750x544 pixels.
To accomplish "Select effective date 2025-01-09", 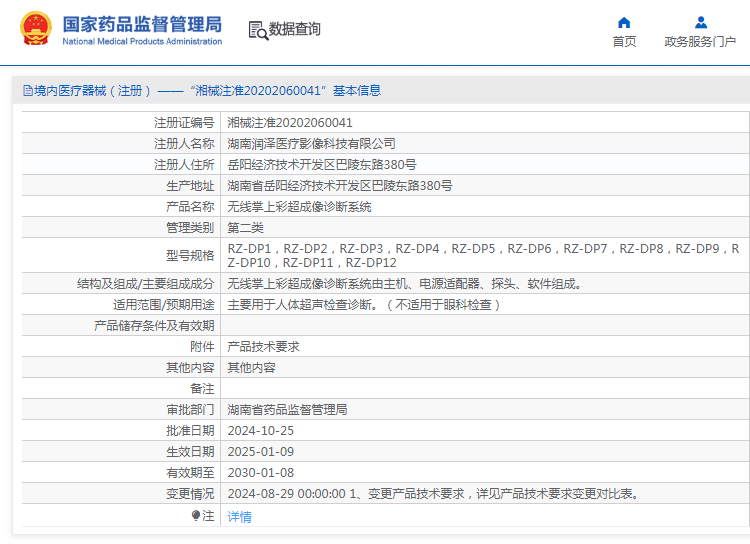I will (261, 452).
